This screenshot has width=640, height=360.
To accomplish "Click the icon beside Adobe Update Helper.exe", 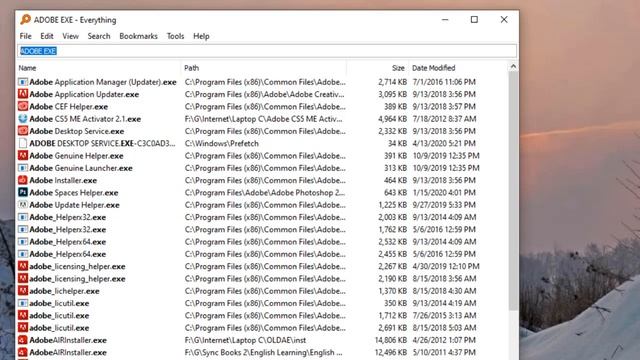I will (23, 204).
